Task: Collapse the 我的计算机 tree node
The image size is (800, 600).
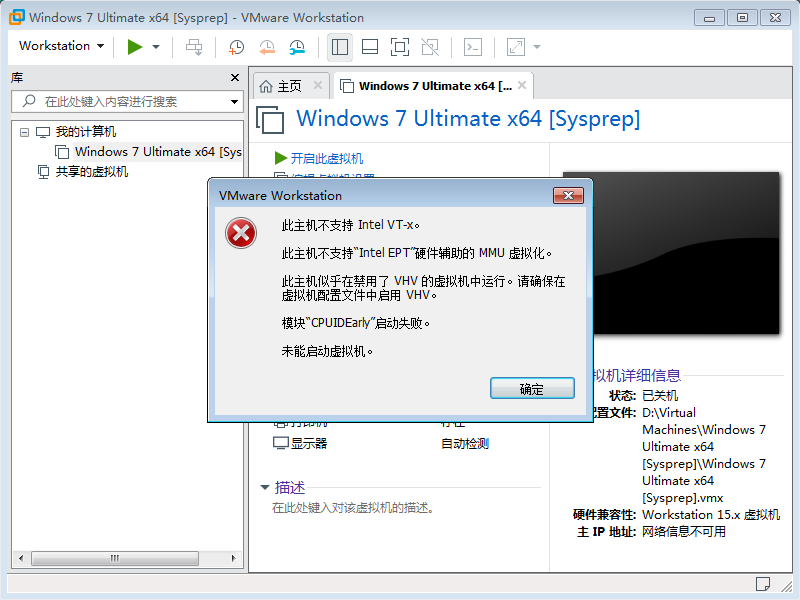Action: coord(23,132)
